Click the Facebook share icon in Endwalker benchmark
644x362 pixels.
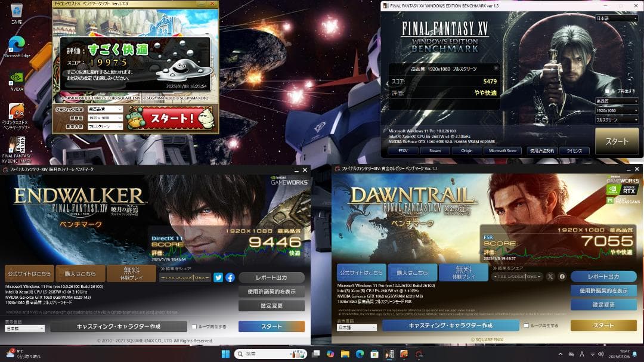coord(230,277)
